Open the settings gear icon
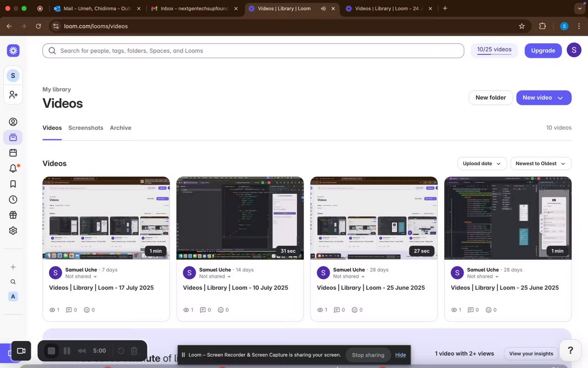588x368 pixels. [13, 231]
